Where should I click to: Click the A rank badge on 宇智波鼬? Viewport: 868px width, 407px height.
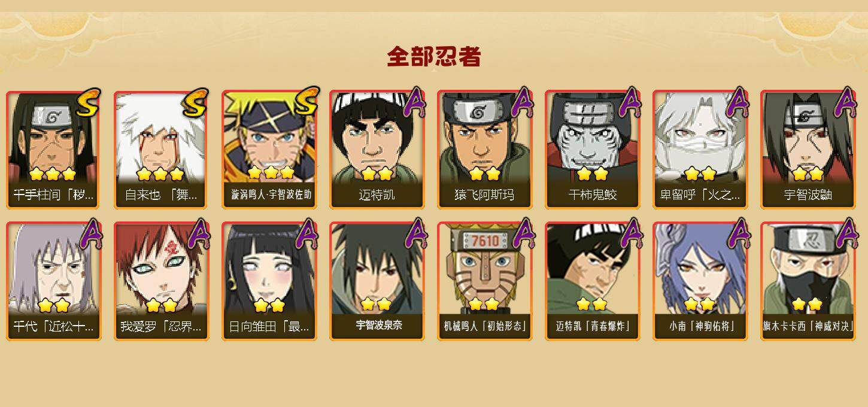pos(845,102)
